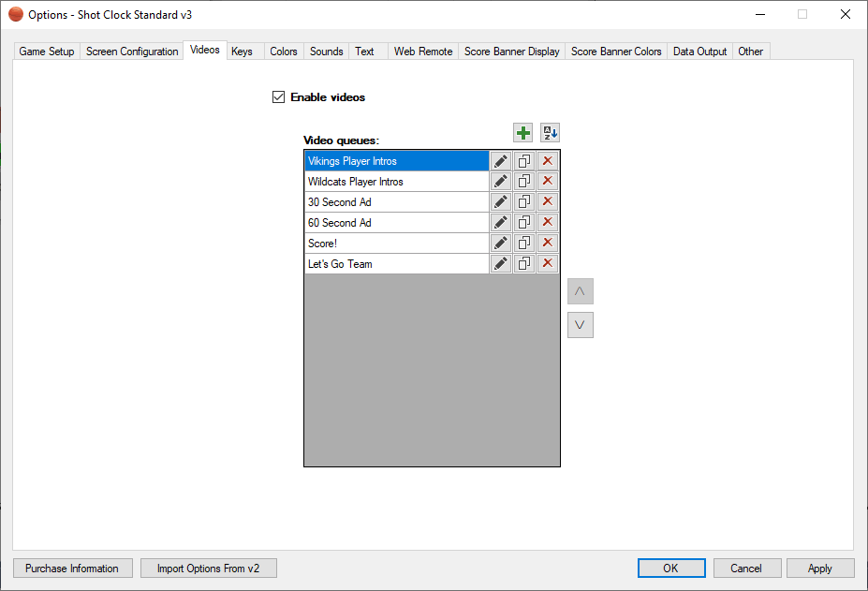Viewport: 868px width, 591px height.
Task: Uncheck the Enable videos checkbox
Action: [x=278, y=97]
